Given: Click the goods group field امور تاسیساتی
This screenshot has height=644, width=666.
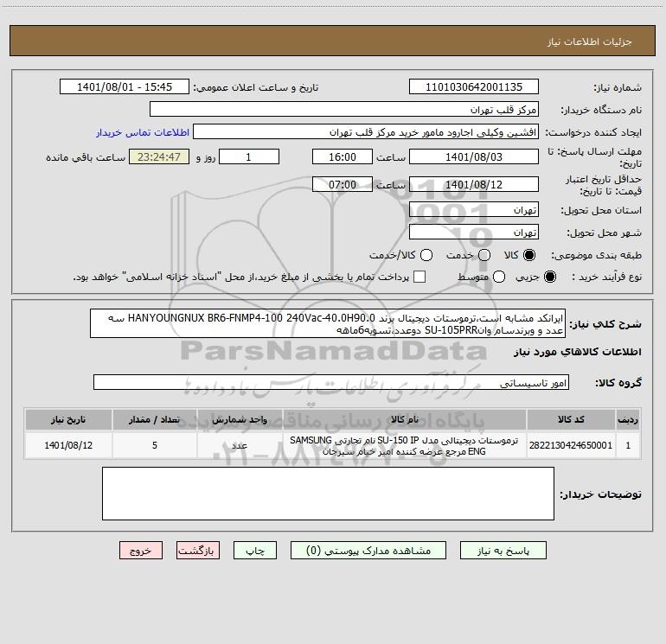Looking at the screenshot, I should click(331, 382).
